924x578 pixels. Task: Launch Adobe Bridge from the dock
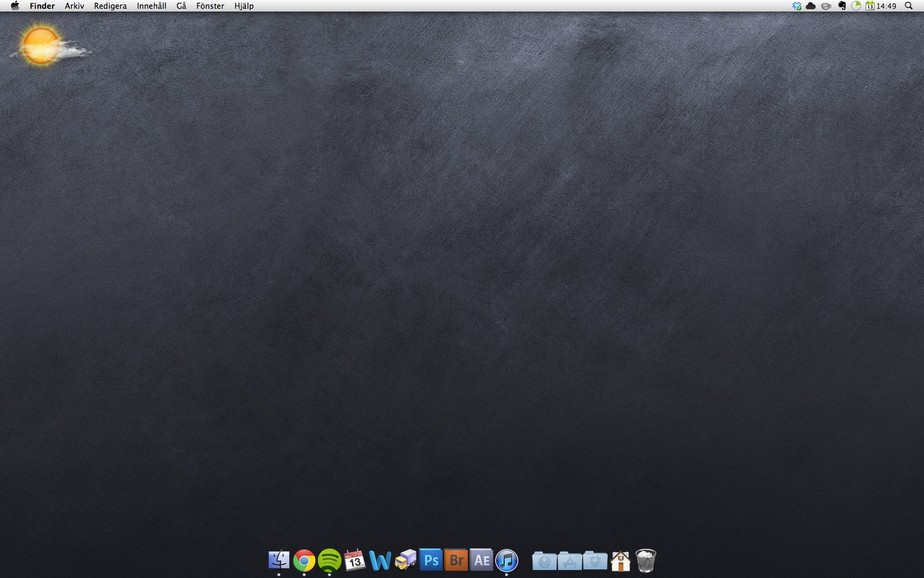(456, 560)
